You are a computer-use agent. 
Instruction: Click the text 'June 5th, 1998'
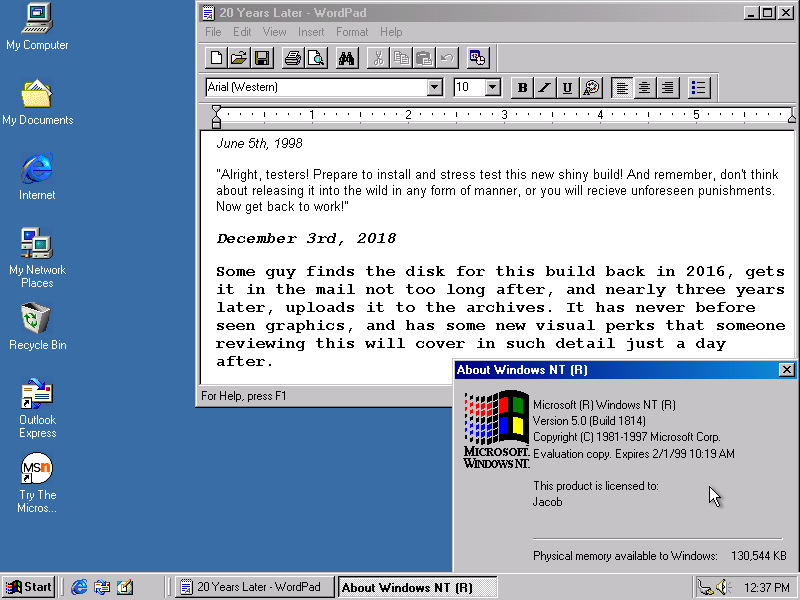click(259, 143)
